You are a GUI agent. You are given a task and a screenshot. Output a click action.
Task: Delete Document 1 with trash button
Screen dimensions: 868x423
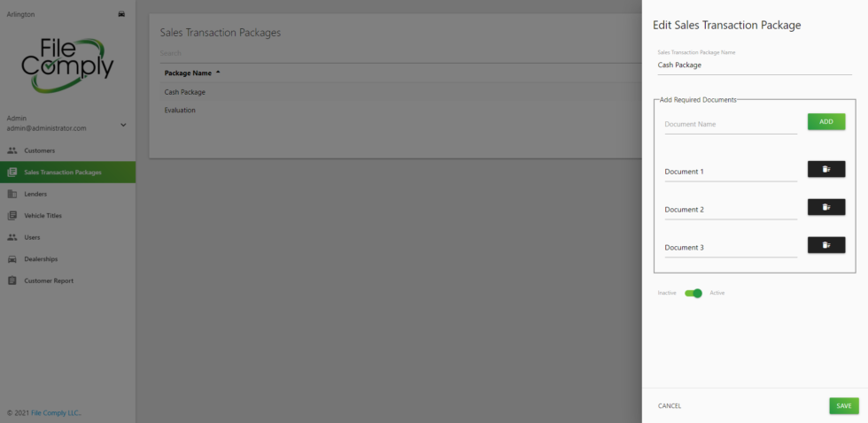[825, 169]
